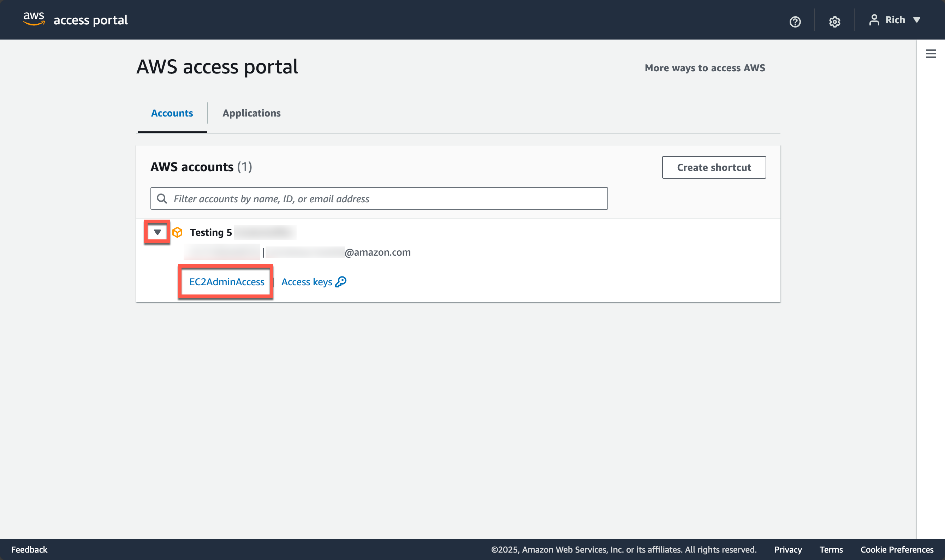The width and height of the screenshot is (945, 560).
Task: Open the settings gear icon
Action: click(835, 22)
